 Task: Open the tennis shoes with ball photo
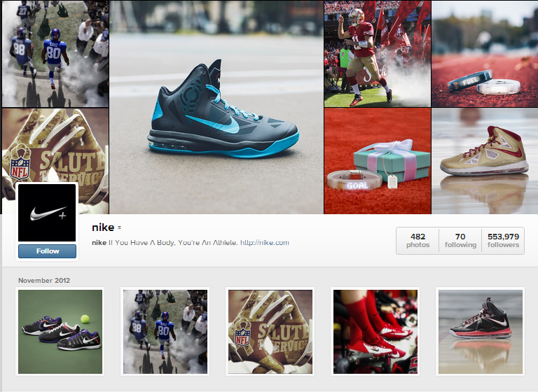click(x=60, y=332)
